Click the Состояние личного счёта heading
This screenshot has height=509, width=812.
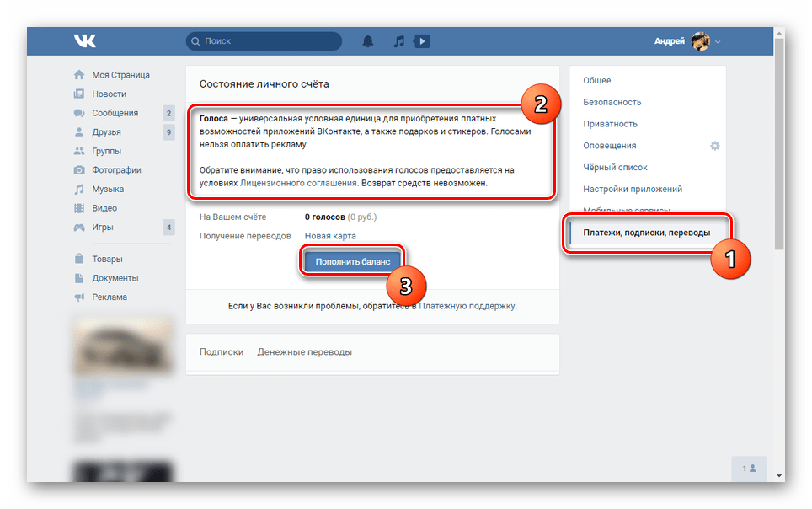[264, 84]
